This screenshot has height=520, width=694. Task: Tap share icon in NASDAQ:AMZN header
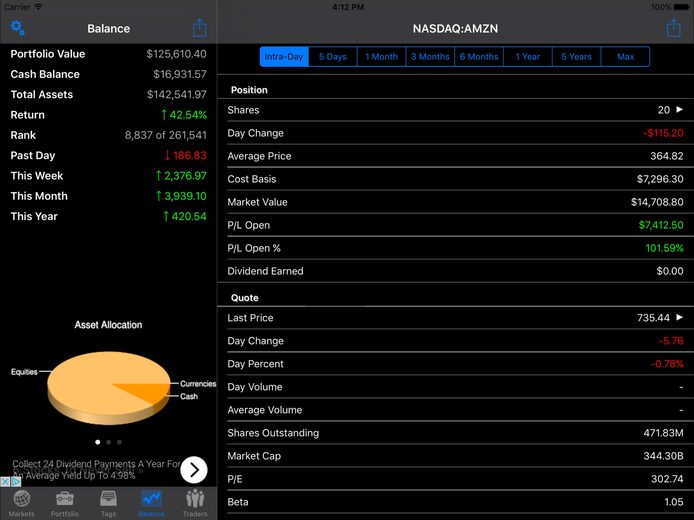pyautogui.click(x=674, y=28)
